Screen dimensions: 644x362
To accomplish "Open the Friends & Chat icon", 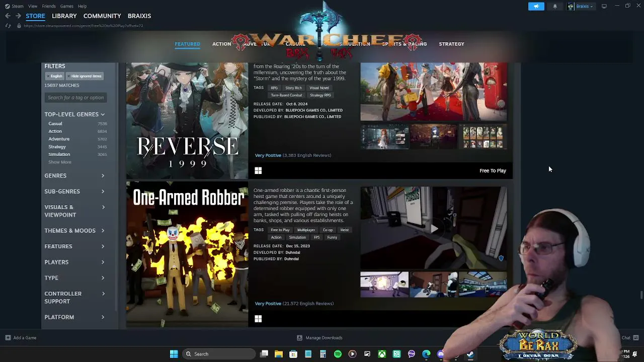I will (x=636, y=338).
